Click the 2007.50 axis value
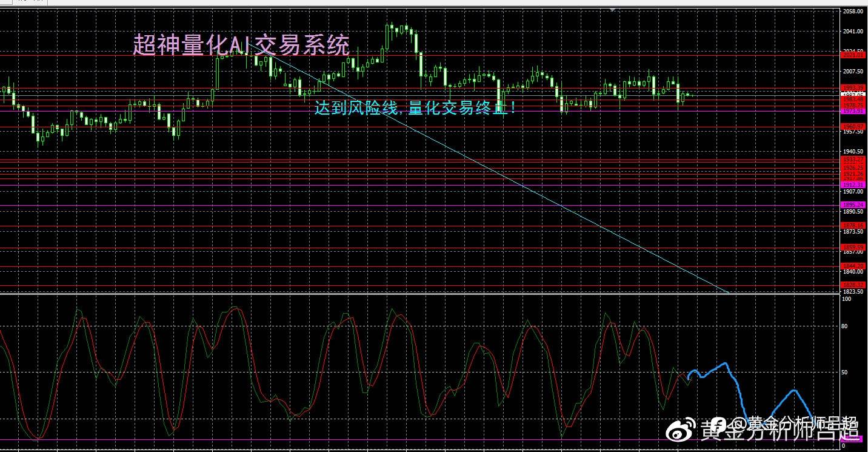 852,72
